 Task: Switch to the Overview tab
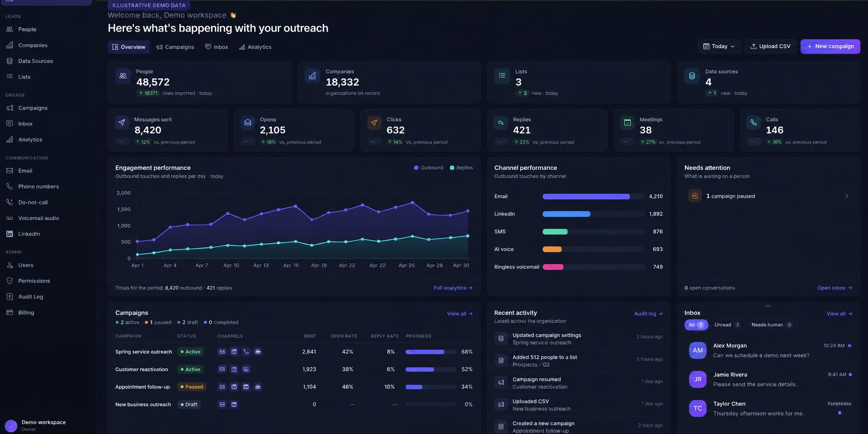(129, 47)
